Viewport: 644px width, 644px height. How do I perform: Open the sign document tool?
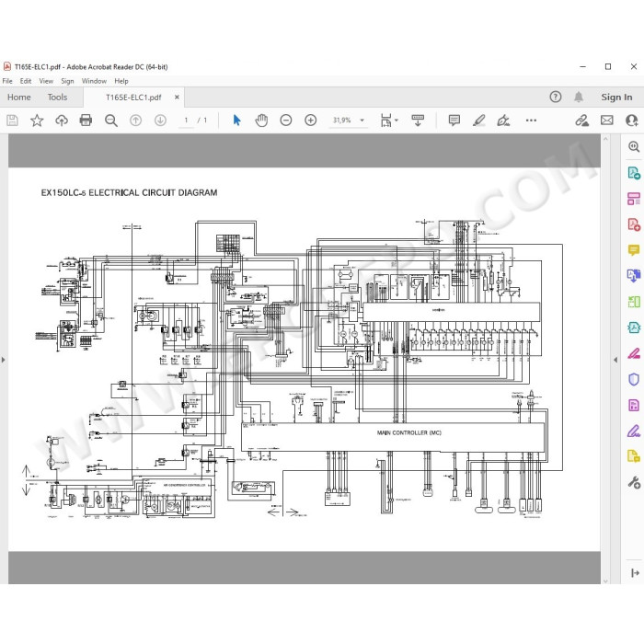coord(503,121)
